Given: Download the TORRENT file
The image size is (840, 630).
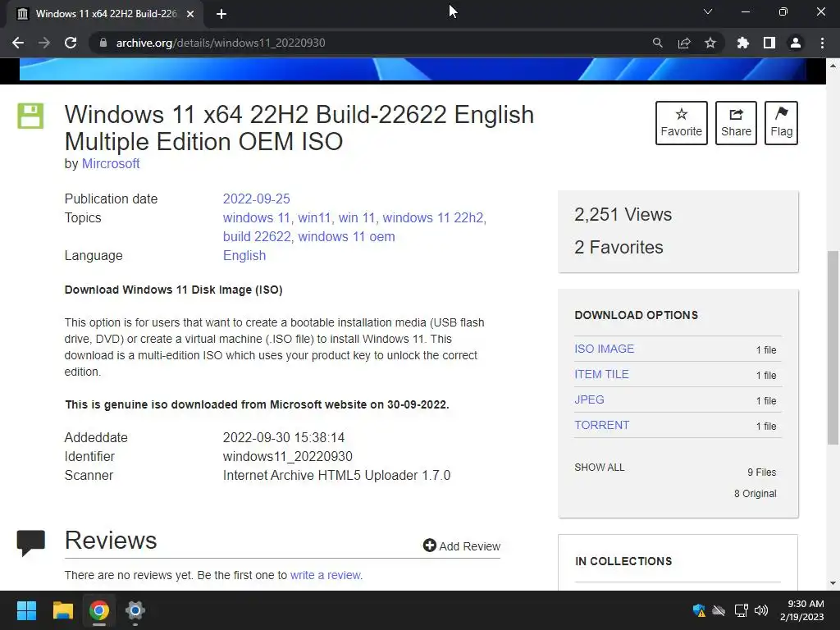Looking at the screenshot, I should click(x=601, y=426).
